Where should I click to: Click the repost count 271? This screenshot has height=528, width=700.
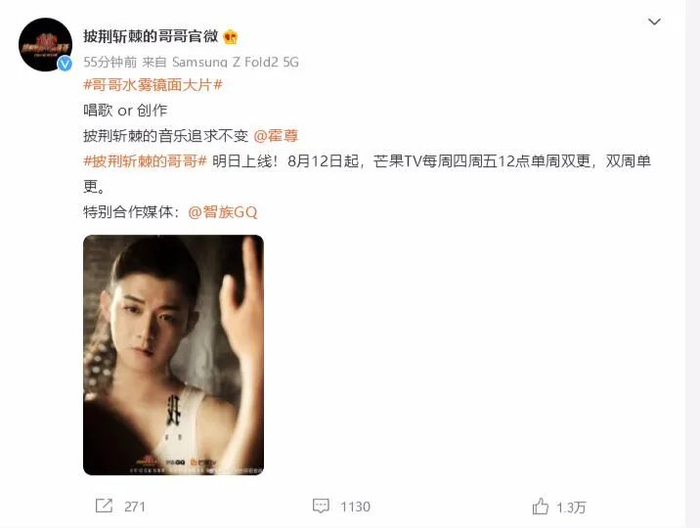pyautogui.click(x=135, y=507)
